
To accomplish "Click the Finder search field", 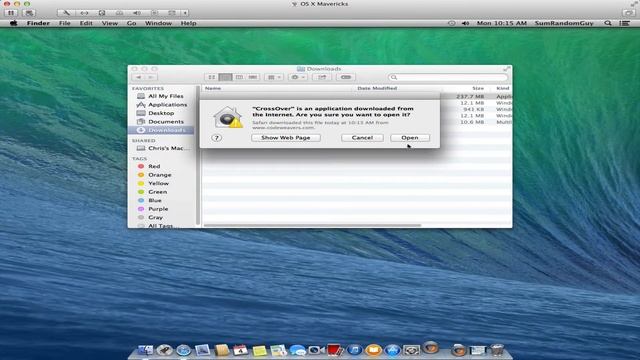I will 448,77.
